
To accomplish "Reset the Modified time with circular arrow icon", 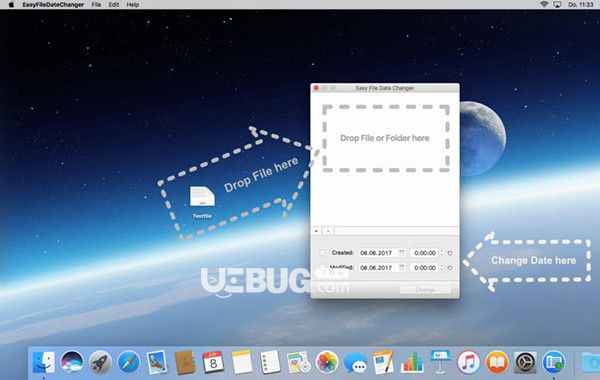I will (x=450, y=268).
